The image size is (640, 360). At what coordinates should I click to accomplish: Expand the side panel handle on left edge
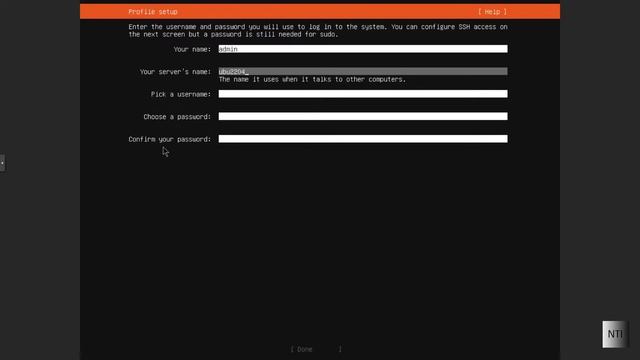2,163
